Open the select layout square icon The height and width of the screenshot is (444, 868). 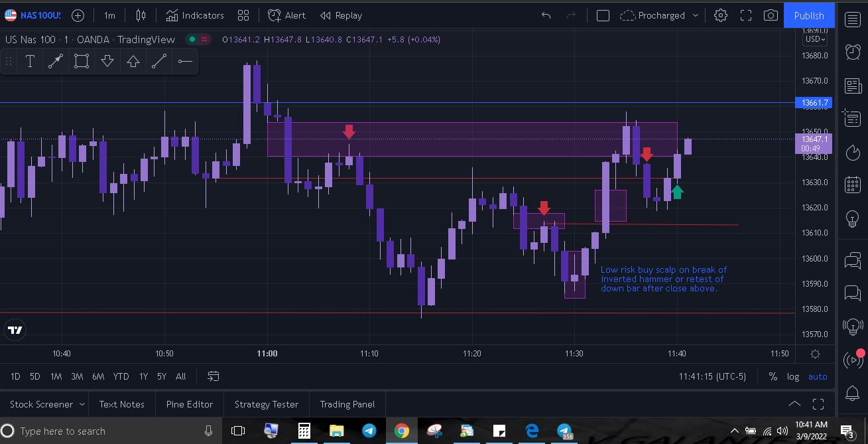(603, 15)
